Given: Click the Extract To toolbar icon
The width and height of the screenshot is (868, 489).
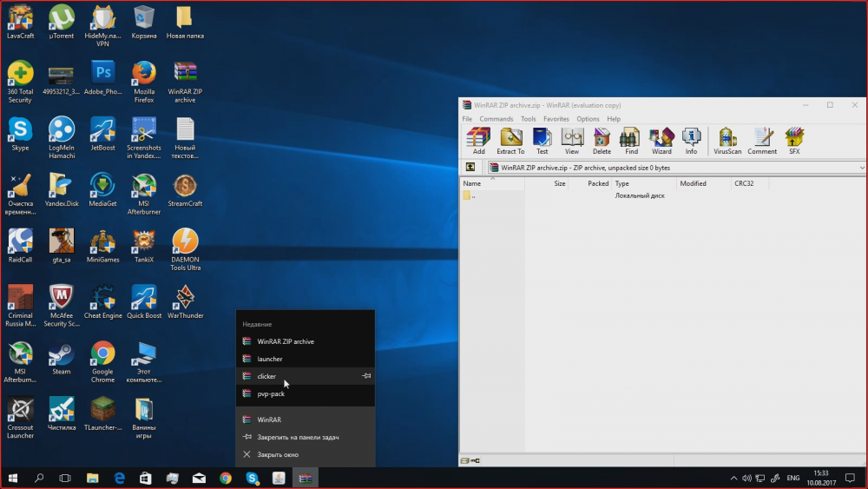Looking at the screenshot, I should (x=510, y=141).
